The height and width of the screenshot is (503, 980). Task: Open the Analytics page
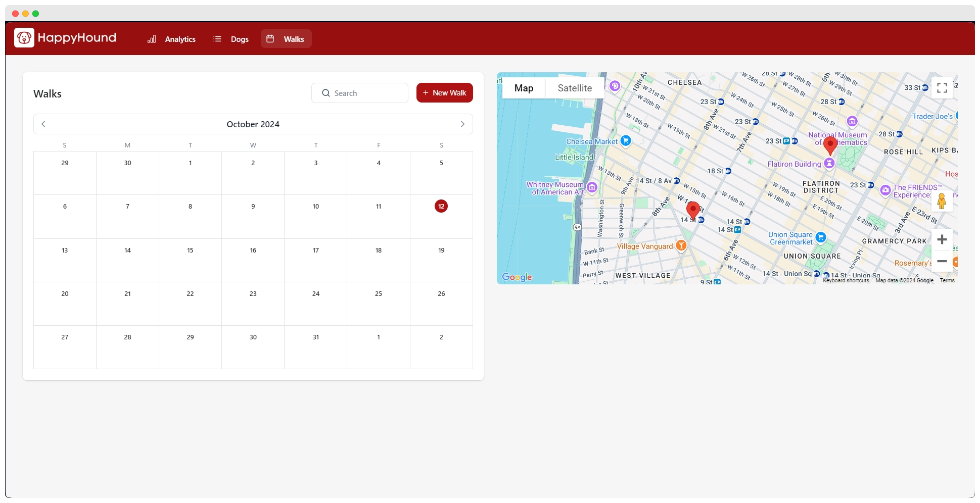point(171,39)
